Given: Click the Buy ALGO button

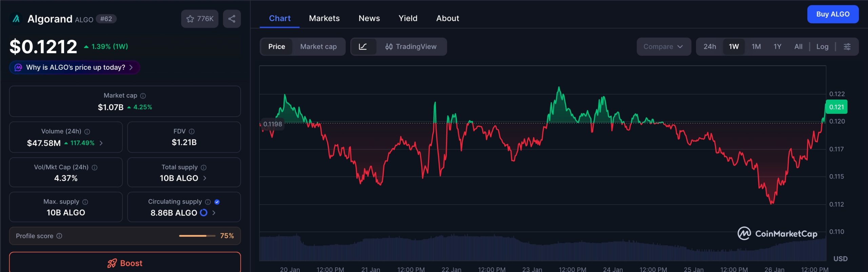Looking at the screenshot, I should tap(833, 14).
